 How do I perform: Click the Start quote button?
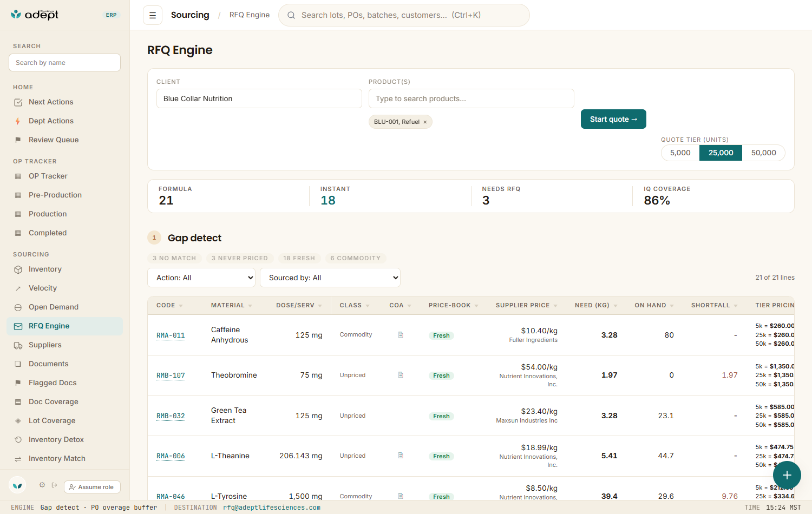point(613,120)
